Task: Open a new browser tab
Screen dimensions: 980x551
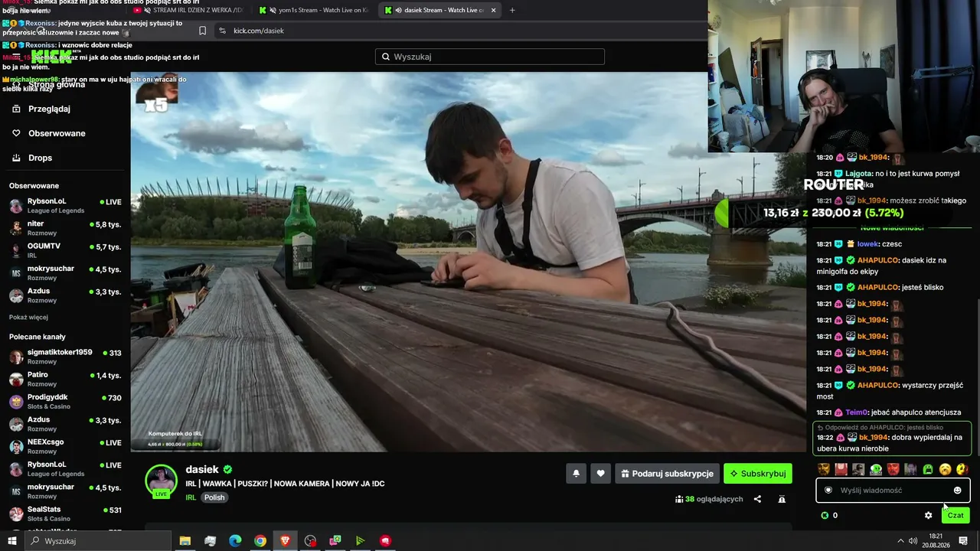Action: [512, 10]
